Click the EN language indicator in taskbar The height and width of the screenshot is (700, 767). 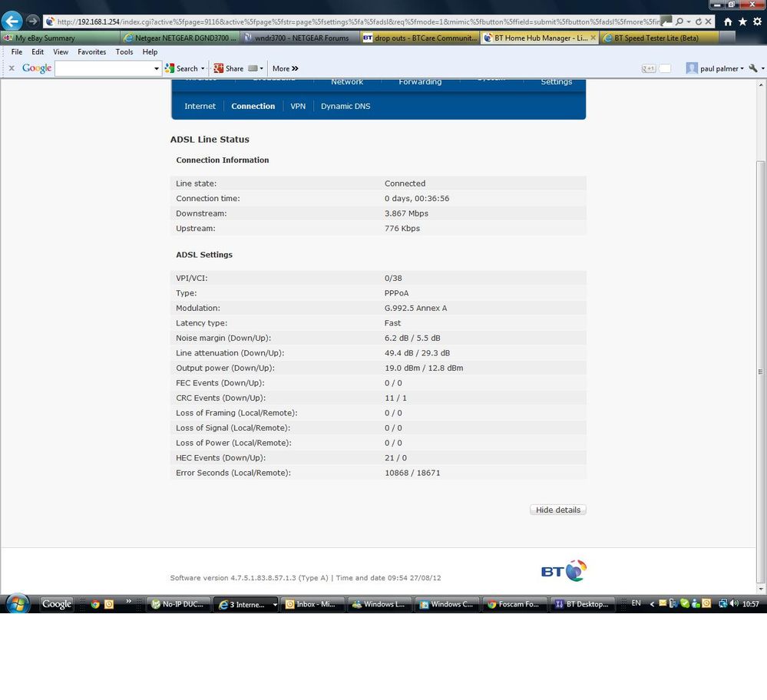636,603
